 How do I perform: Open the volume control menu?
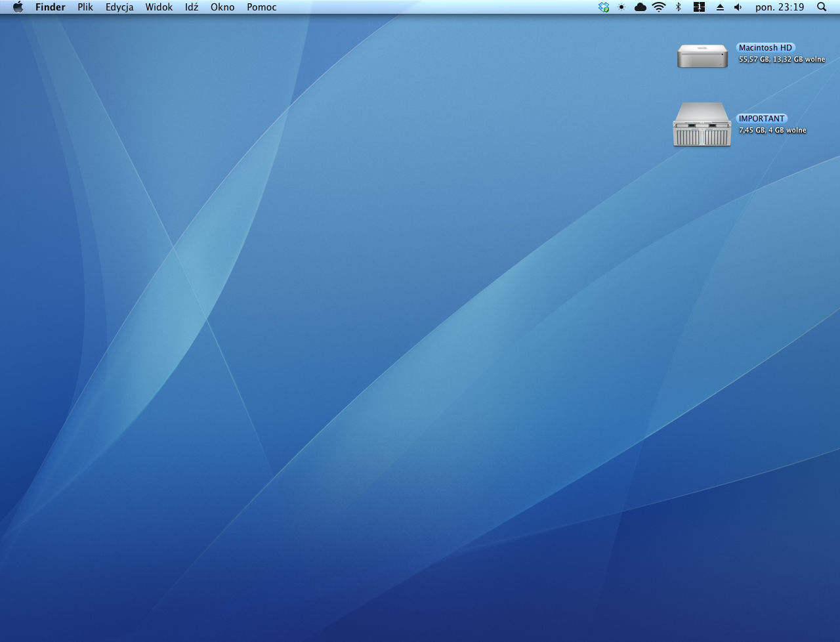(738, 7)
